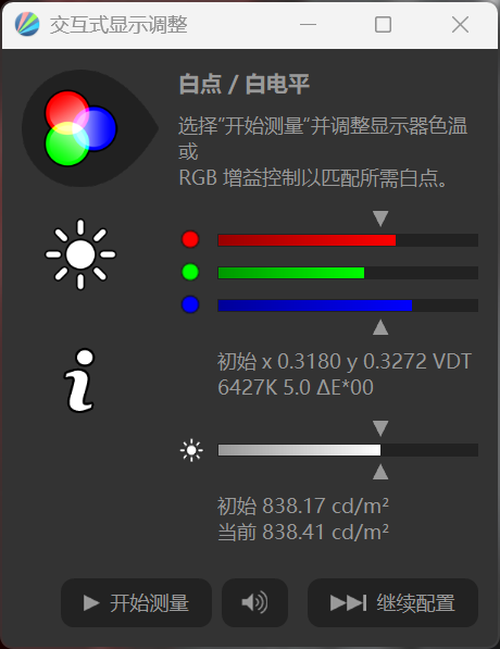Click the italic info icon
Image resolution: width=500 pixels, height=649 pixels.
point(80,380)
